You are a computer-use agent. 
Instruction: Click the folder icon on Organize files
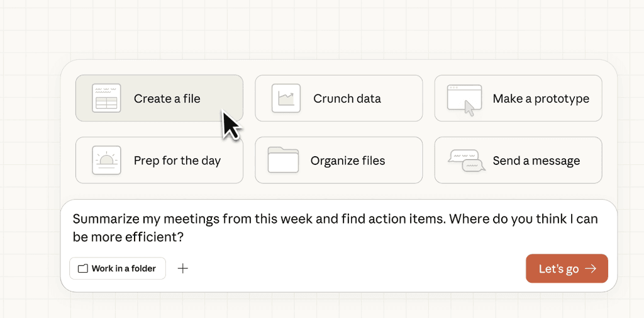(282, 160)
